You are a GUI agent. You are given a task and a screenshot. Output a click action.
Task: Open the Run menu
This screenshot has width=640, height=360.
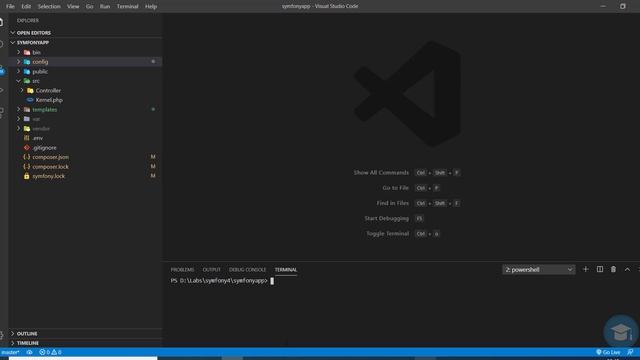click(105, 6)
